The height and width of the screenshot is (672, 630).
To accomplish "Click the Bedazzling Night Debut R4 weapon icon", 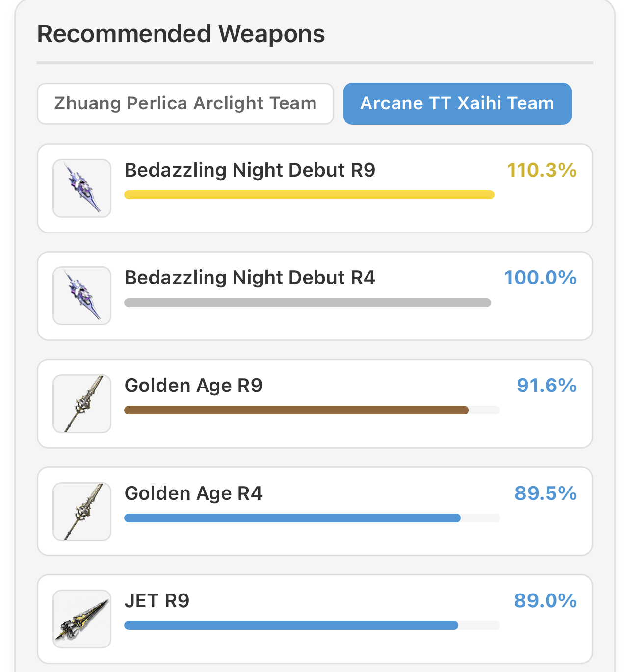I will [x=82, y=296].
